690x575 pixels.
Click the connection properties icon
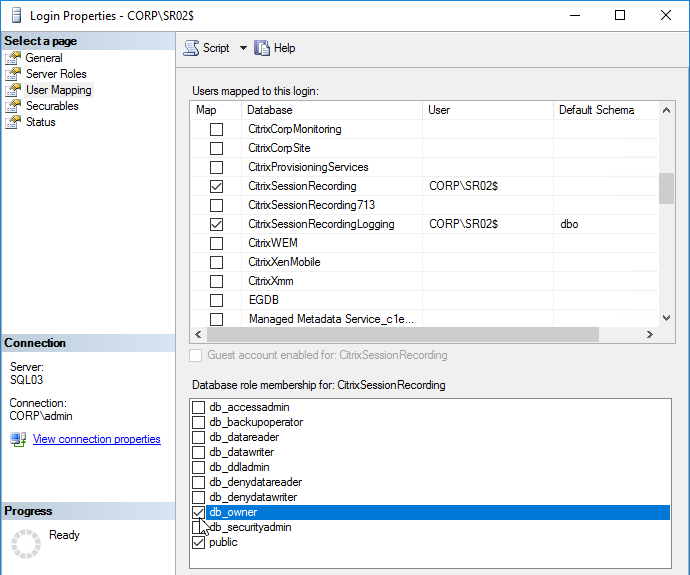(18, 440)
